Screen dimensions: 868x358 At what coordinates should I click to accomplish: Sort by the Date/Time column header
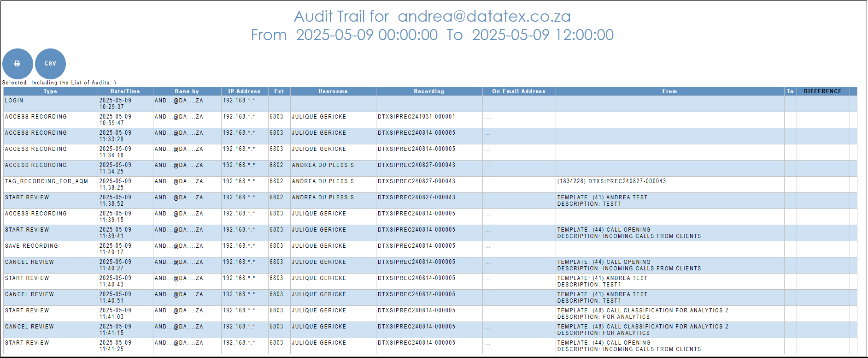[125, 91]
